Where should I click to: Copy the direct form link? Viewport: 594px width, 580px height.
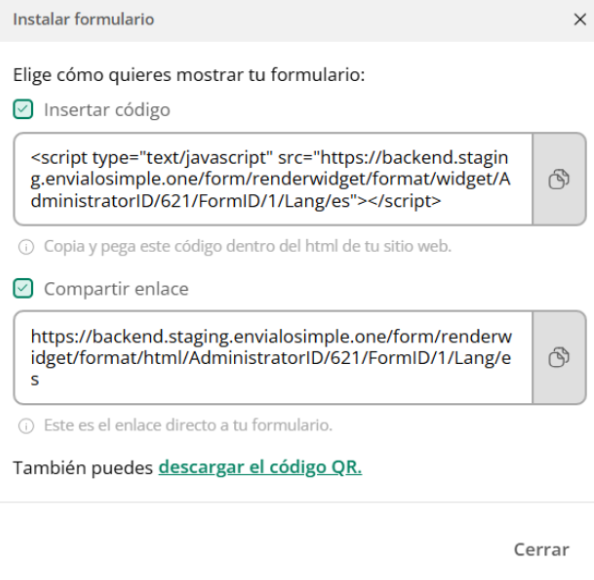click(x=559, y=357)
